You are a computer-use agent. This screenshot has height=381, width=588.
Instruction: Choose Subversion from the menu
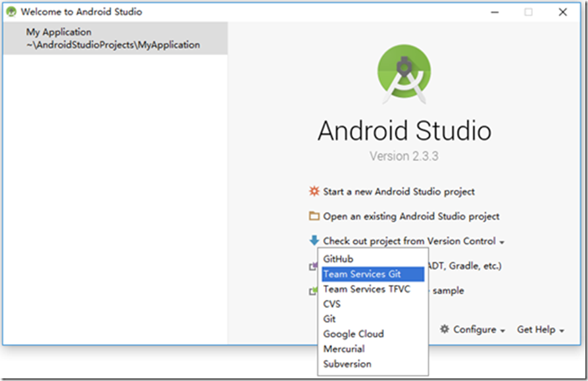click(373, 364)
